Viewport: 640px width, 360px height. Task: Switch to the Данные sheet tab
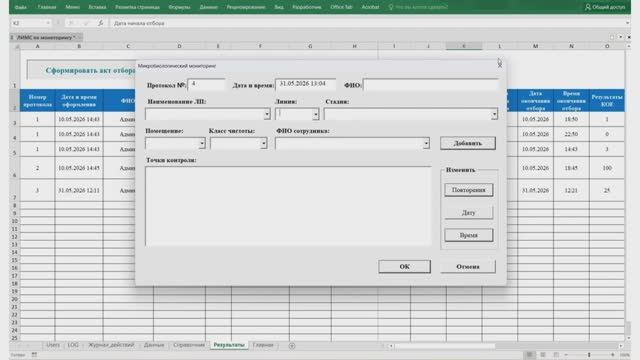[x=154, y=345]
